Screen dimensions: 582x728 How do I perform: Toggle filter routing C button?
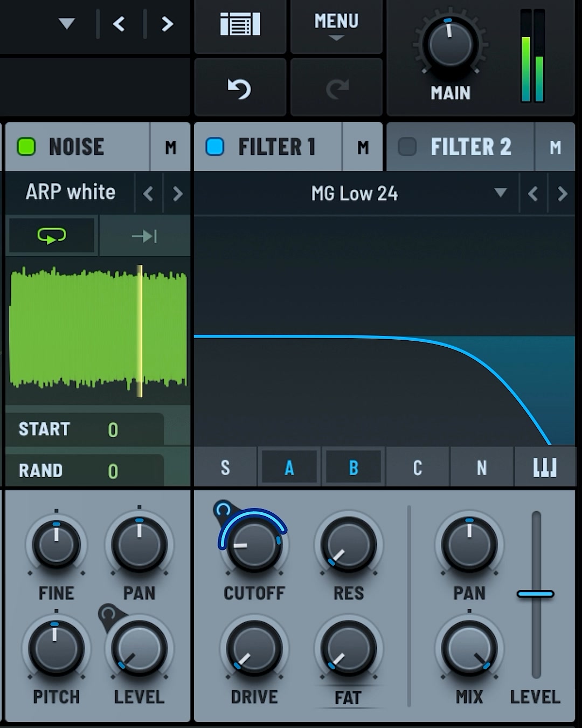point(418,468)
